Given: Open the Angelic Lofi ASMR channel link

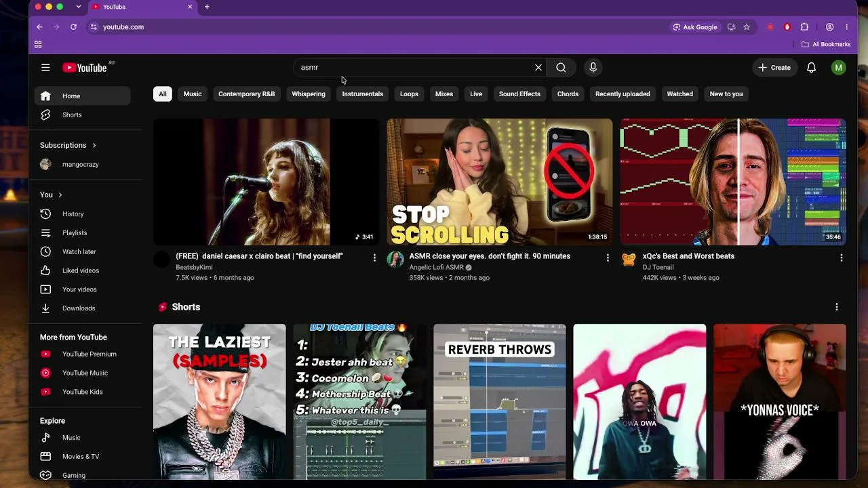Looking at the screenshot, I should point(436,268).
